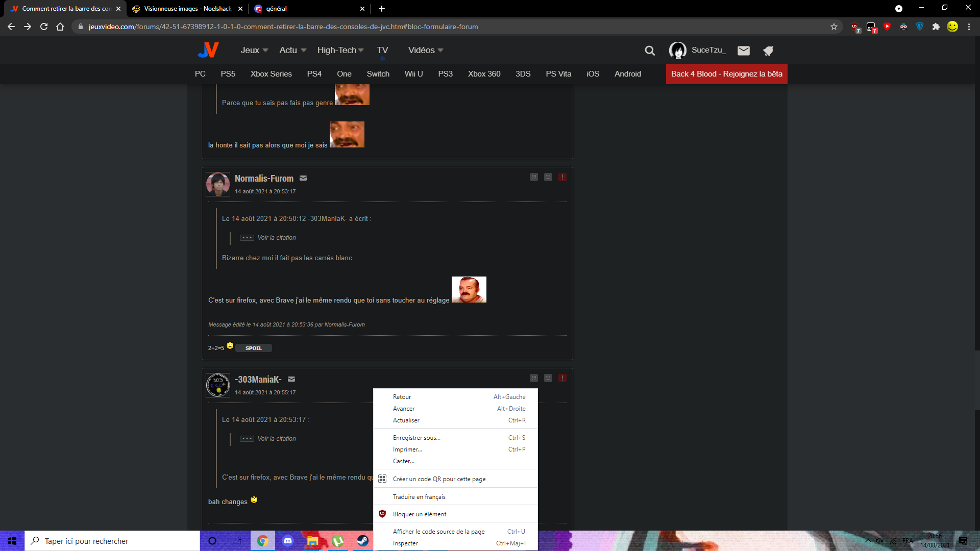Choose Afficher le code source de la page
Screen dimensions: 980x551
(455, 532)
